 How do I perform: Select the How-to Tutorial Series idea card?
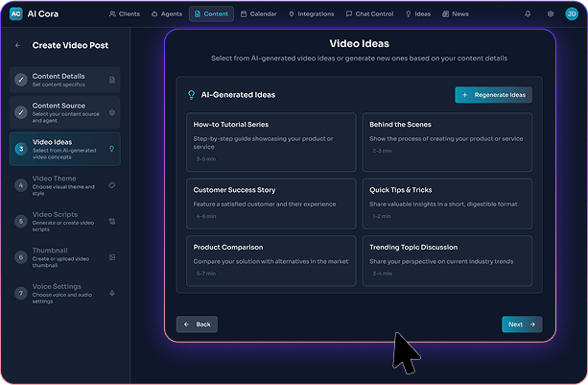tap(270, 142)
